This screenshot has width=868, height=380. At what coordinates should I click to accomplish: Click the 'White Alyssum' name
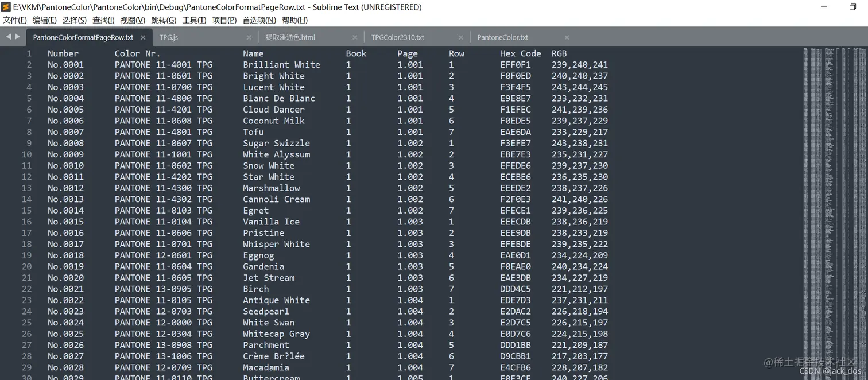click(276, 154)
